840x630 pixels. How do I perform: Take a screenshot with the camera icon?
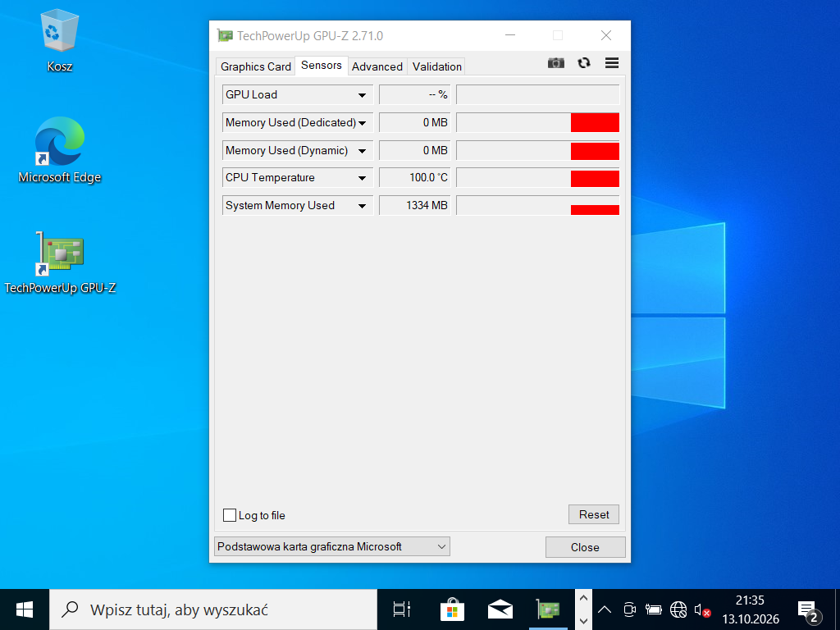coord(555,63)
